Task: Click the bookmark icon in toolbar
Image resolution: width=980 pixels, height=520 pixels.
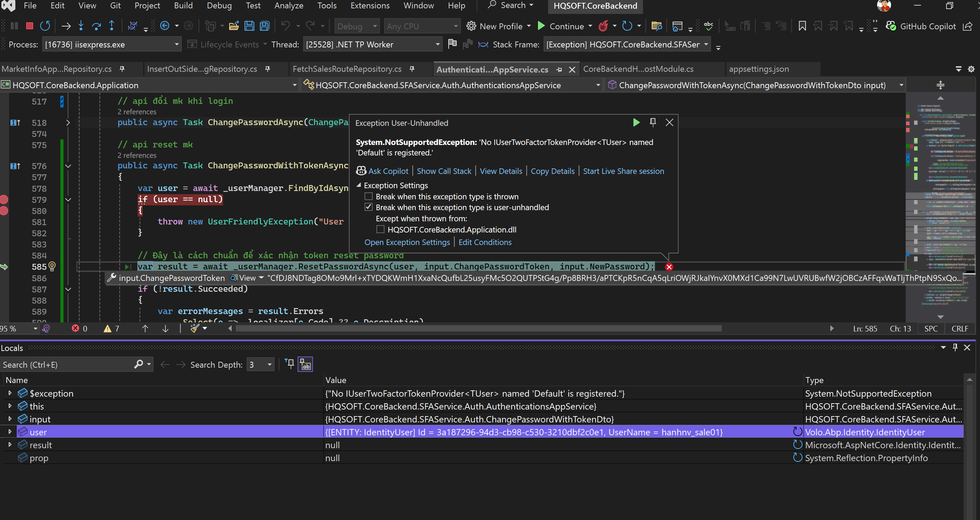Action: 802,26
